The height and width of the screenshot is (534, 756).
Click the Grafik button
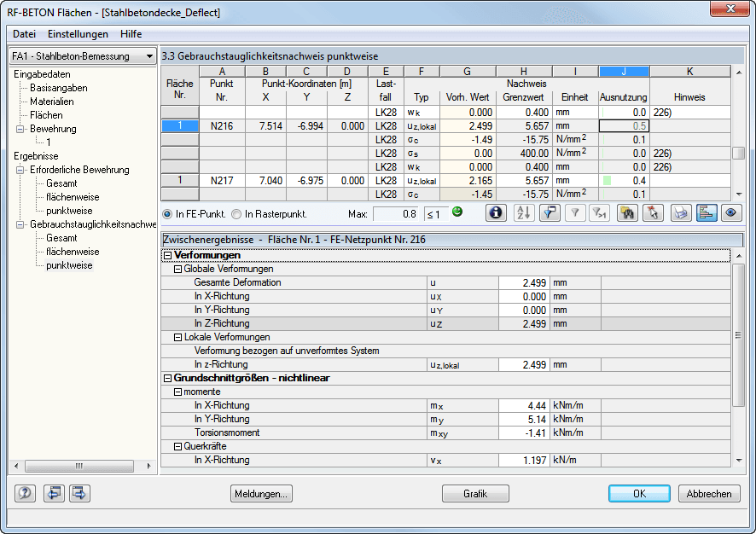point(475,494)
